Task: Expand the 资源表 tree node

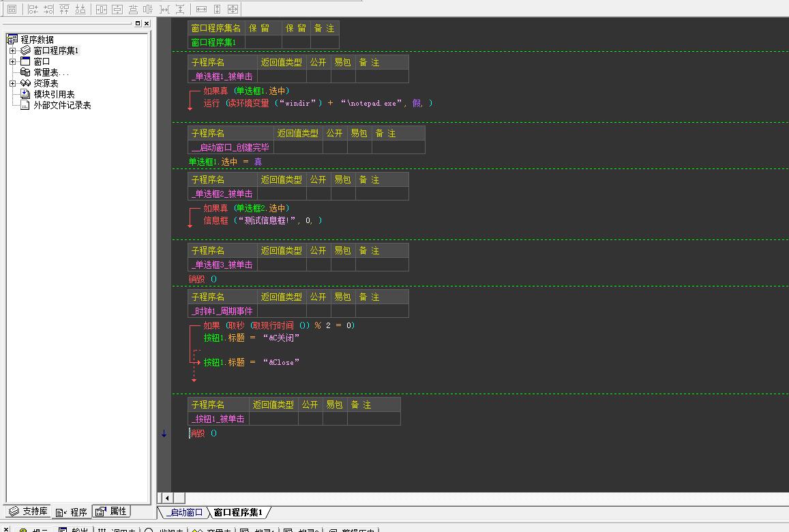Action: (12, 83)
